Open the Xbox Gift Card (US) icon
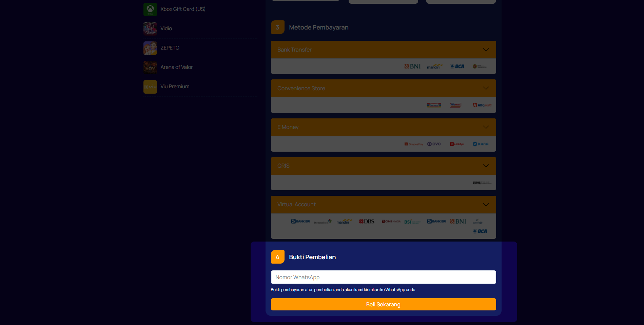The width and height of the screenshot is (644, 325). [x=150, y=9]
